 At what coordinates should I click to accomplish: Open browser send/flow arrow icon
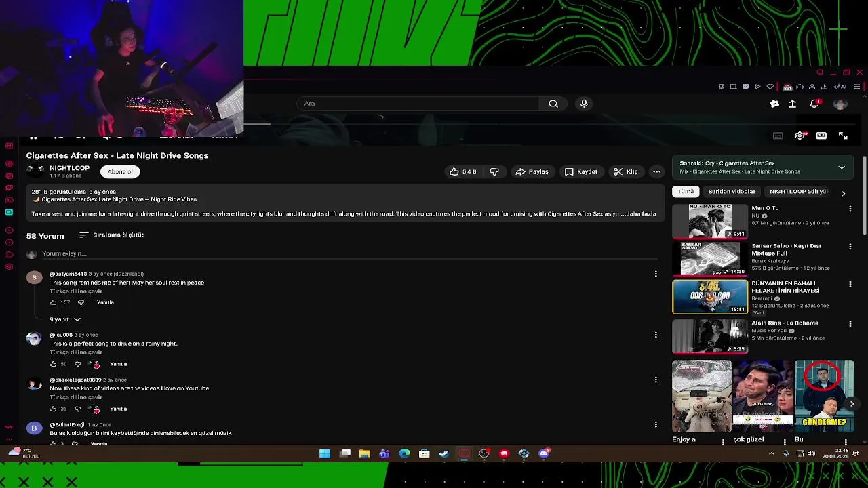pos(757,87)
